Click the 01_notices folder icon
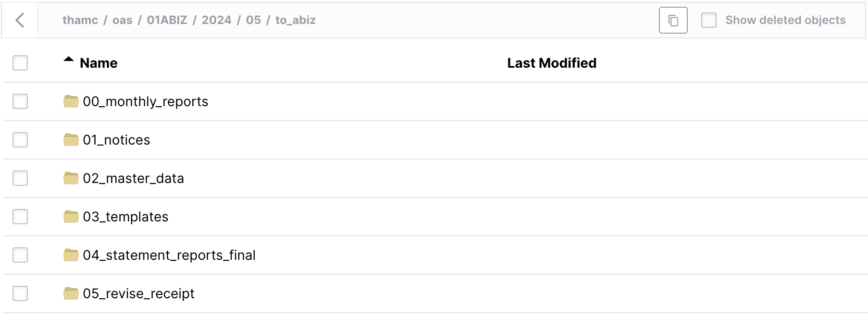Viewport: 868px width, 316px height. pyautogui.click(x=71, y=140)
